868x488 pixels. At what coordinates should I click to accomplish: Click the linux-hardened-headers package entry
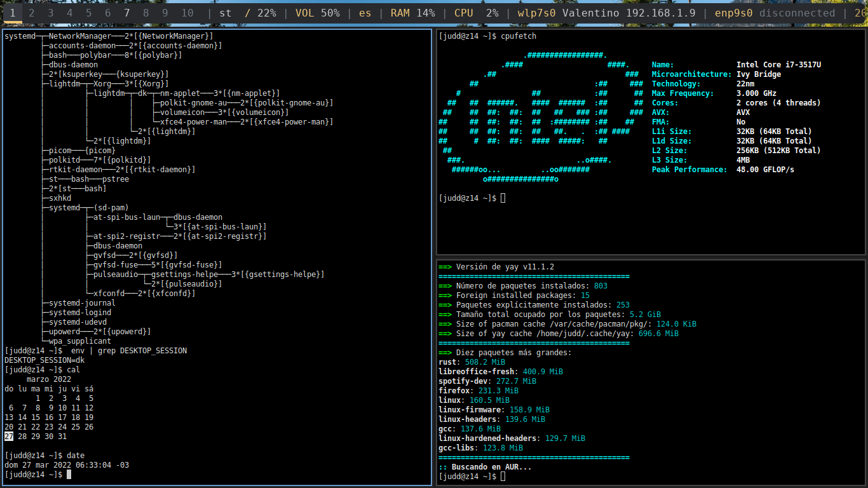[x=512, y=438]
